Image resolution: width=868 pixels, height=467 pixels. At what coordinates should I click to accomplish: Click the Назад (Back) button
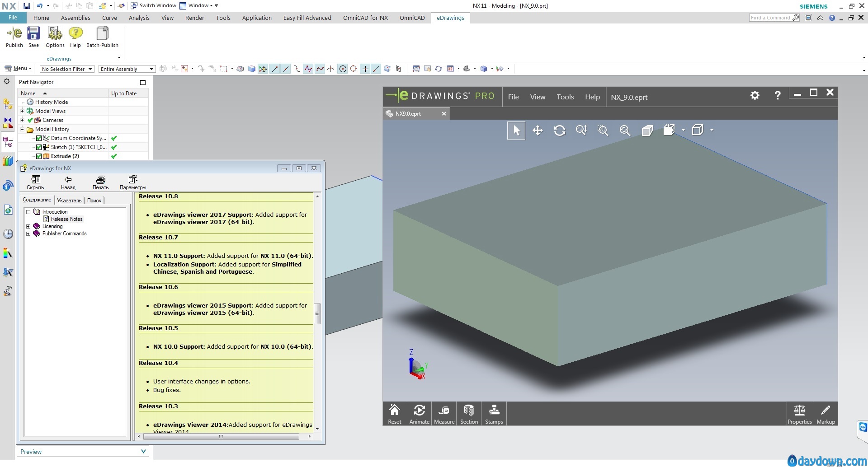[x=68, y=182]
